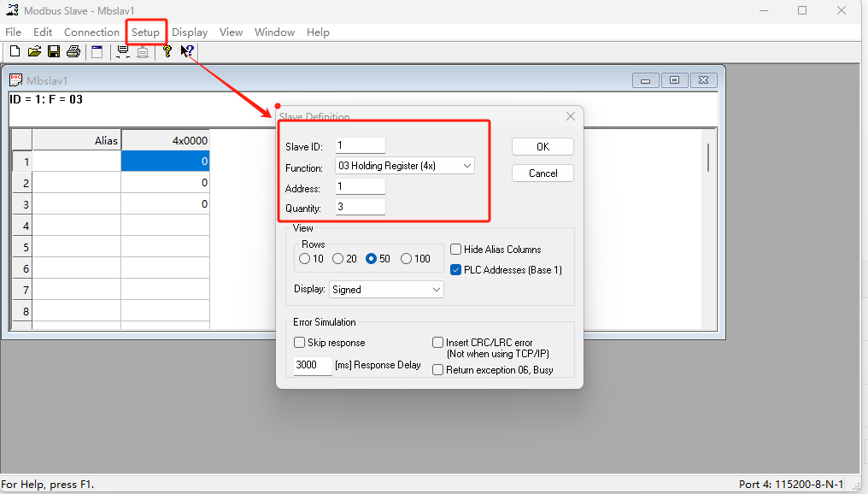This screenshot has width=868, height=494.
Task: Open the Function dropdown list
Action: (466, 166)
